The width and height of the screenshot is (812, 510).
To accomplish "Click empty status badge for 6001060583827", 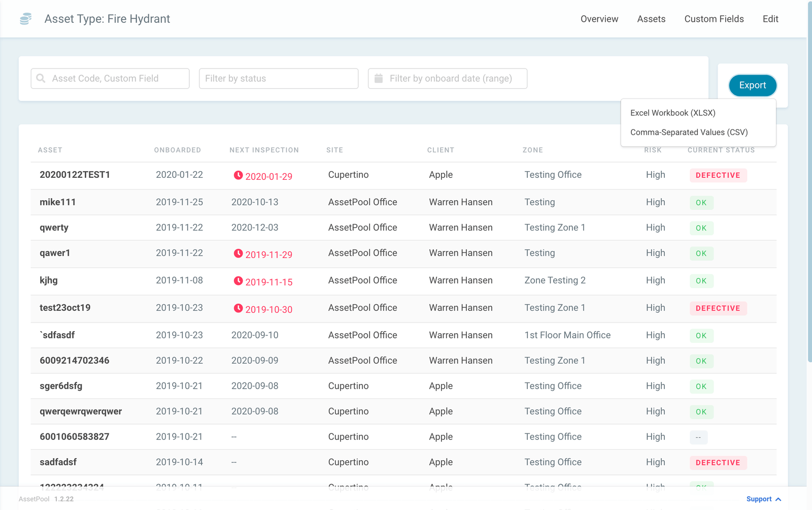I will coord(698,437).
